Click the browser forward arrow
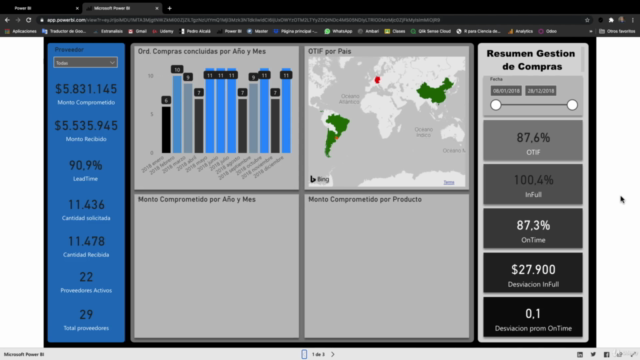The image size is (640, 360). tap(18, 20)
